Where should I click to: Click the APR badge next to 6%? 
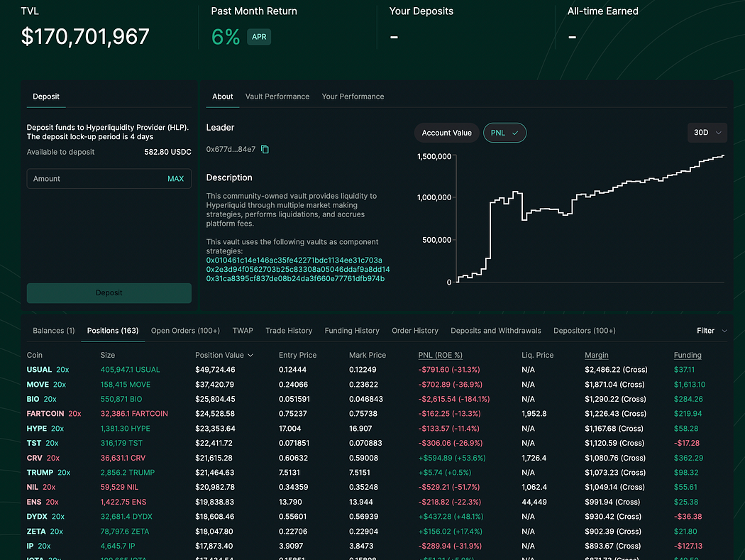coord(259,37)
